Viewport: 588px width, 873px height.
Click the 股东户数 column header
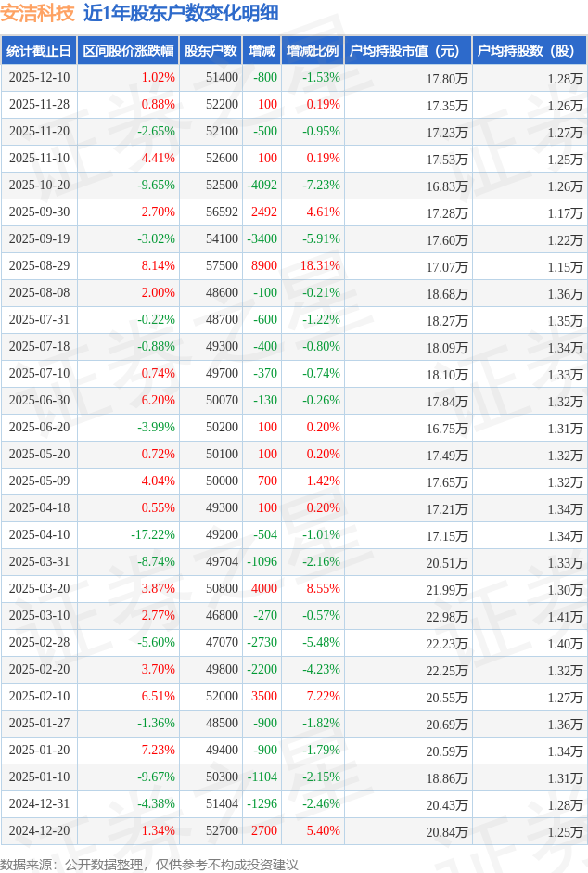click(x=211, y=51)
